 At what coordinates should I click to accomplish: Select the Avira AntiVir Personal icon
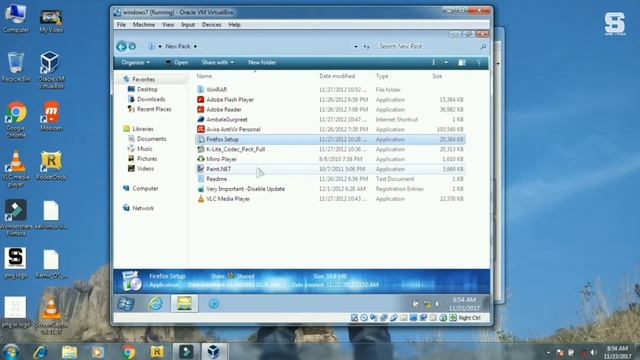tap(200, 129)
